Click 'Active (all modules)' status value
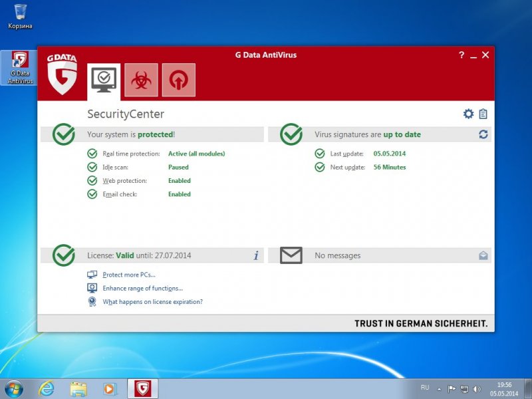The height and width of the screenshot is (399, 532). [x=196, y=154]
